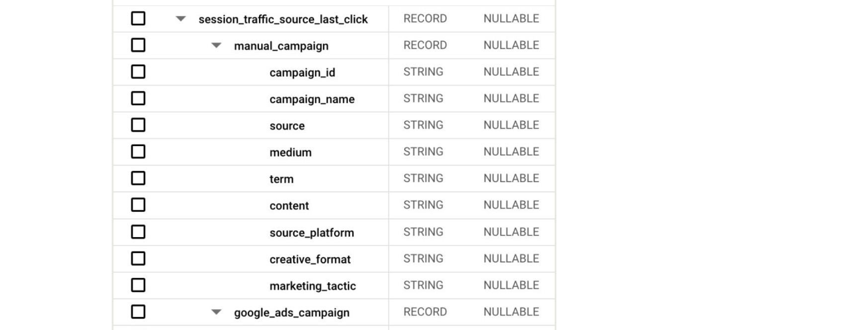
Task: Collapse the session_traffic_source_last_click record
Action: point(181,18)
